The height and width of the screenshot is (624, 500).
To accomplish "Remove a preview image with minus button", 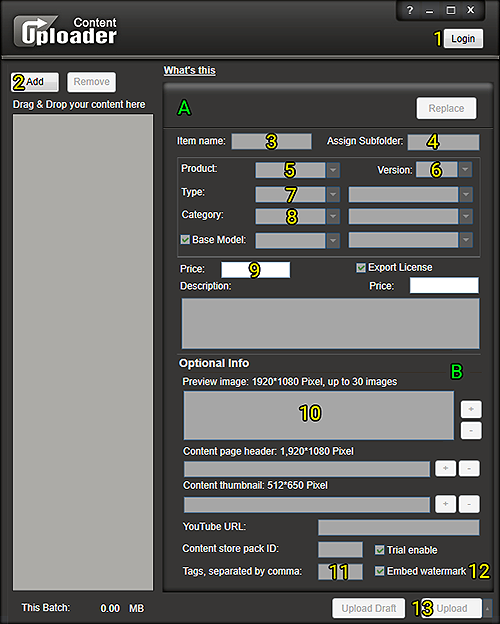I will click(x=471, y=431).
